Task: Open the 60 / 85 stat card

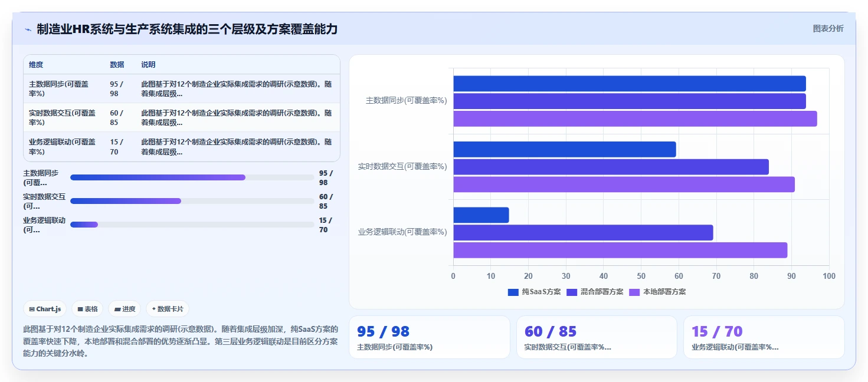Action: [597, 337]
